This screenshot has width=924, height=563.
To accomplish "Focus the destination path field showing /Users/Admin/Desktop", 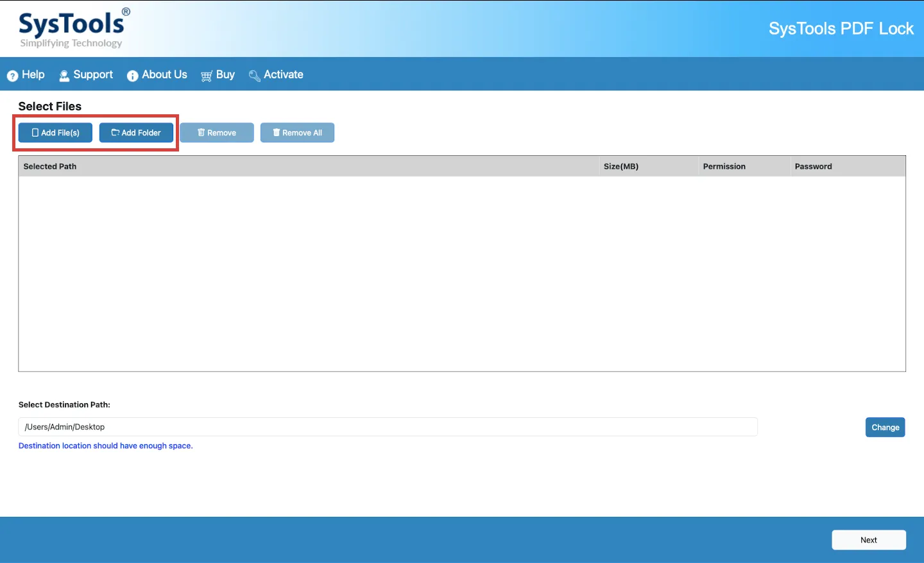I will (388, 427).
